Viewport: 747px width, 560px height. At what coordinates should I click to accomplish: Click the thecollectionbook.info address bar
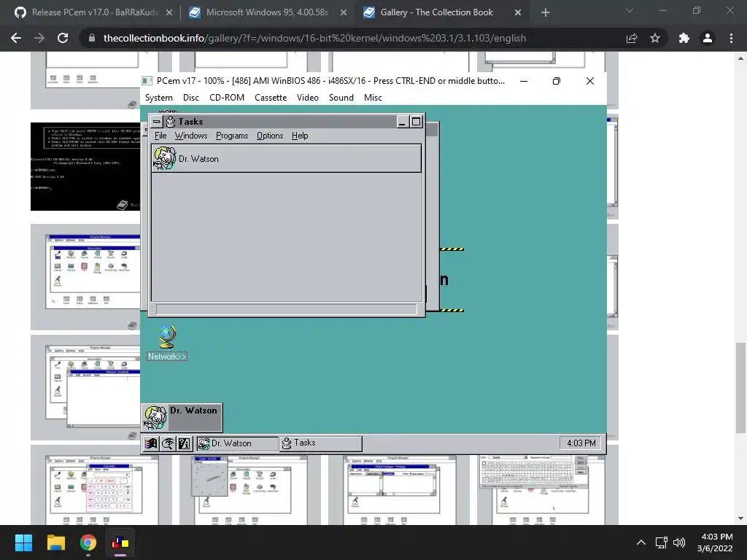pyautogui.click(x=314, y=38)
